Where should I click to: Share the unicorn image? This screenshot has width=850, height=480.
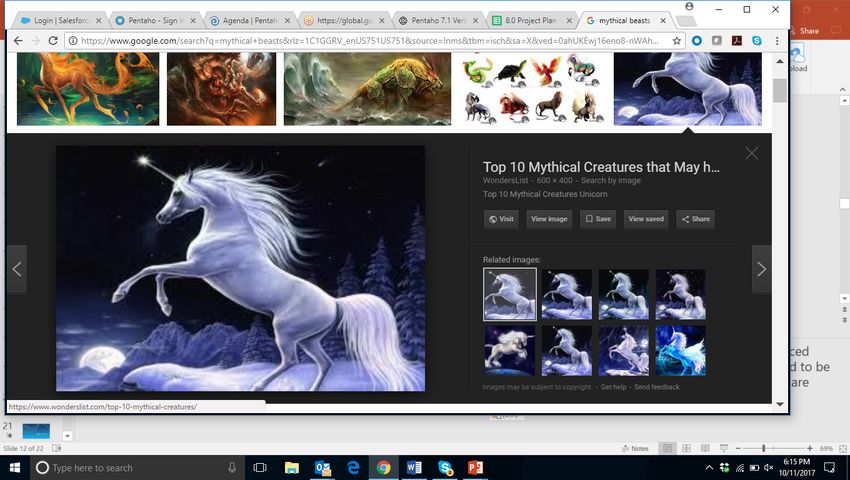coord(696,219)
